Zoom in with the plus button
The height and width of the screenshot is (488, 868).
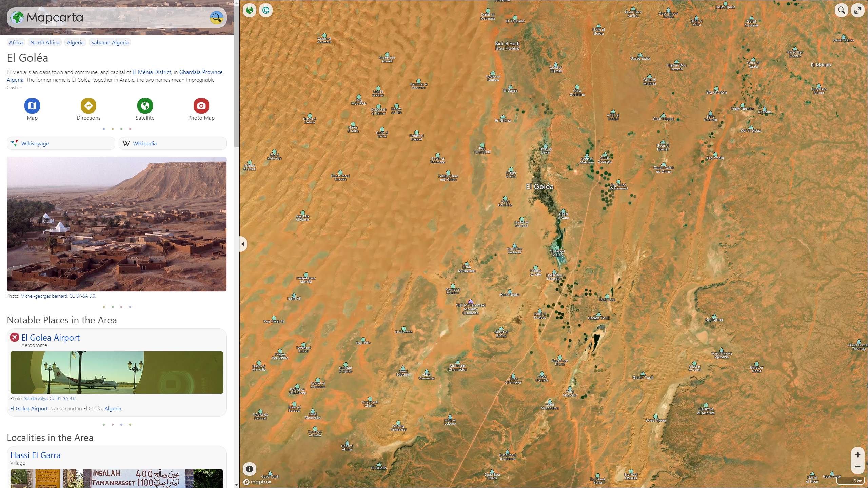[858, 455]
